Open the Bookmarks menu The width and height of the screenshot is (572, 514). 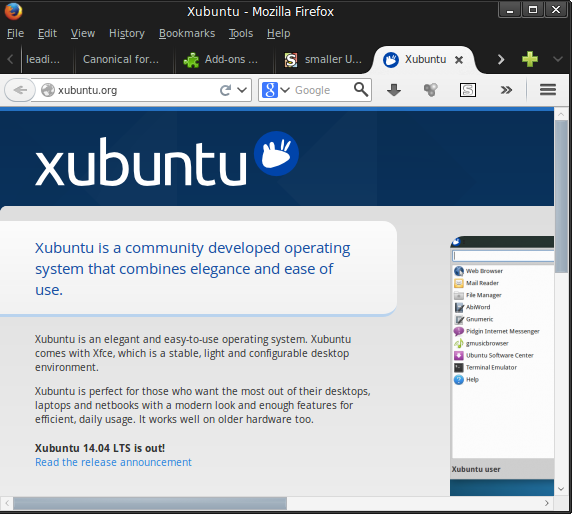coord(187,34)
